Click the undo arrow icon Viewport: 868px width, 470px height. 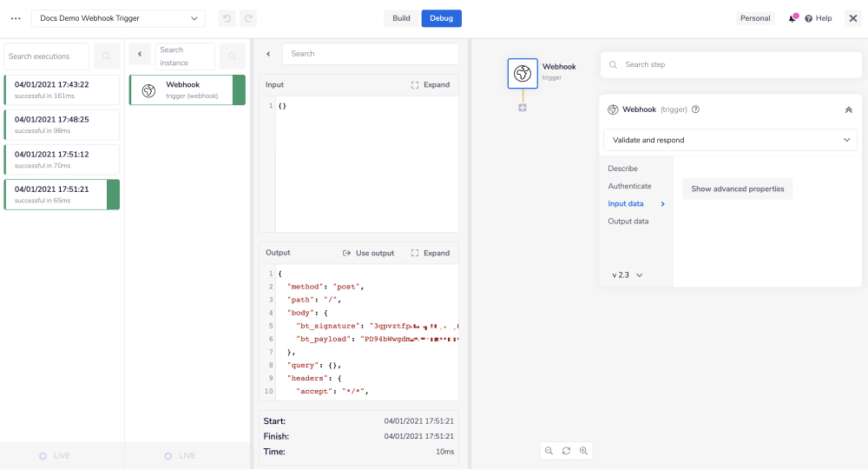227,18
